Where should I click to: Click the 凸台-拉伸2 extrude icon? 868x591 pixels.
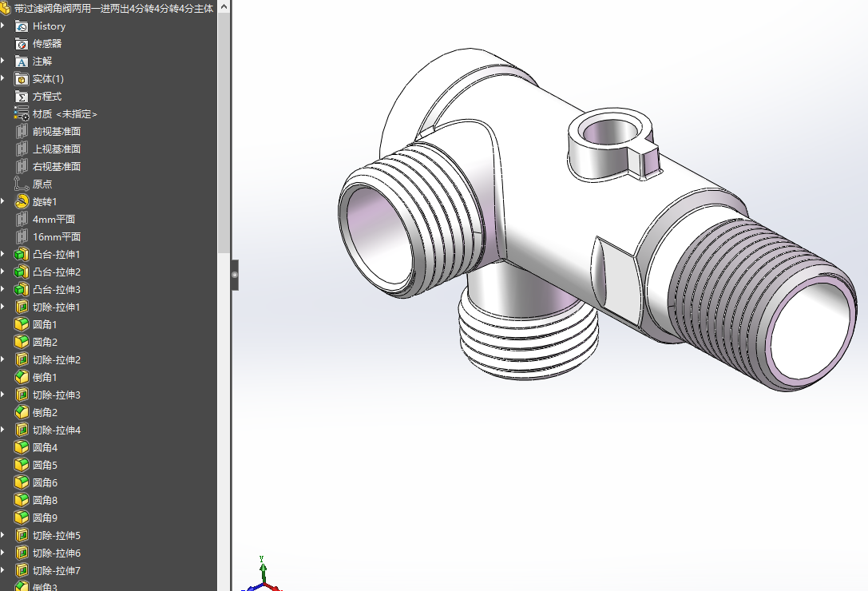point(21,272)
